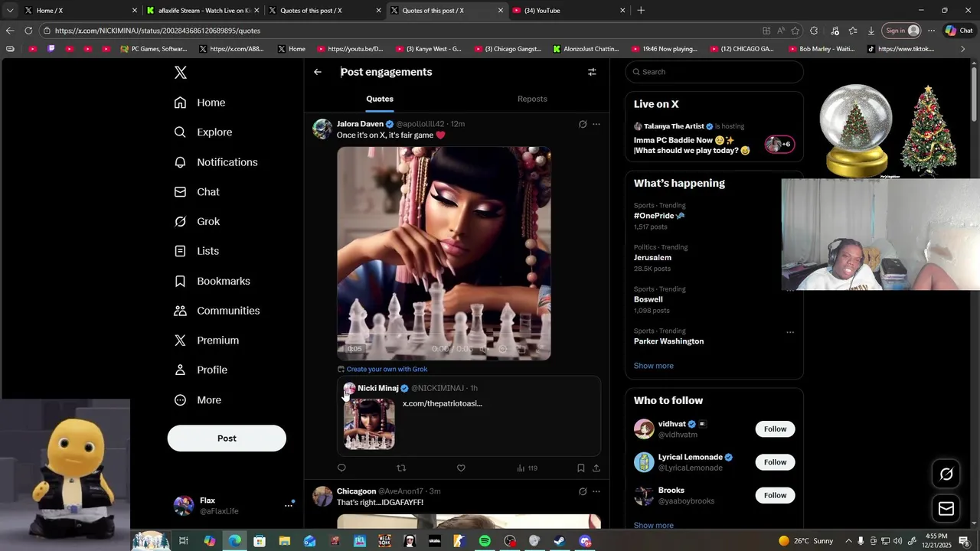The height and width of the screenshot is (551, 980).
Task: Open the Copilot Chat button in browser
Action: pyautogui.click(x=959, y=31)
